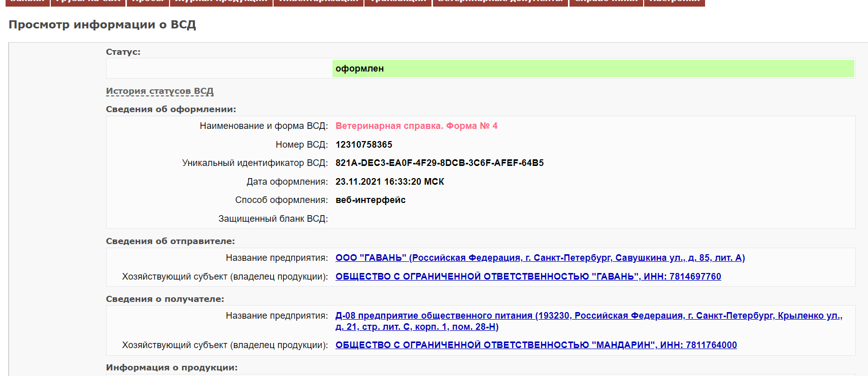Open the Ветеринарные документы tab
Viewport: 868px width, 376px height.
click(x=500, y=2)
